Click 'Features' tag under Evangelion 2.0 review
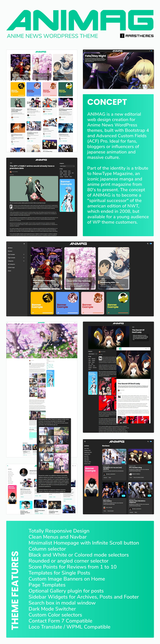This screenshot has height=644, width=160. [106, 477]
